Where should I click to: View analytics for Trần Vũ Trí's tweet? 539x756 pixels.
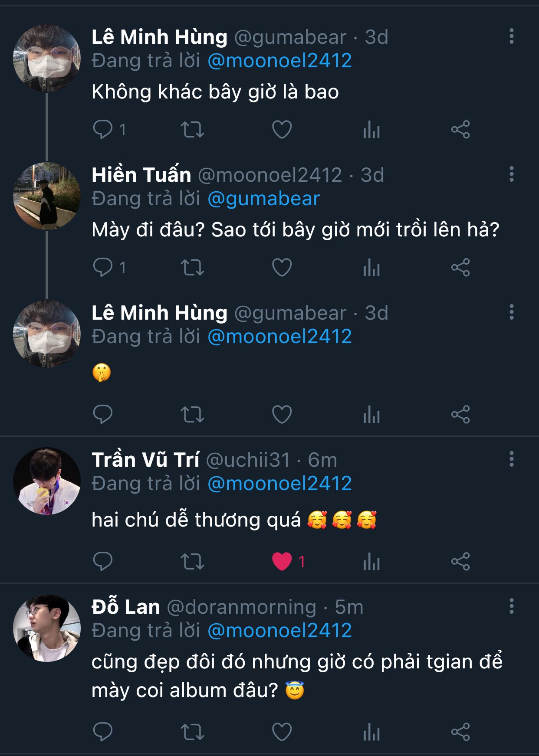[371, 561]
